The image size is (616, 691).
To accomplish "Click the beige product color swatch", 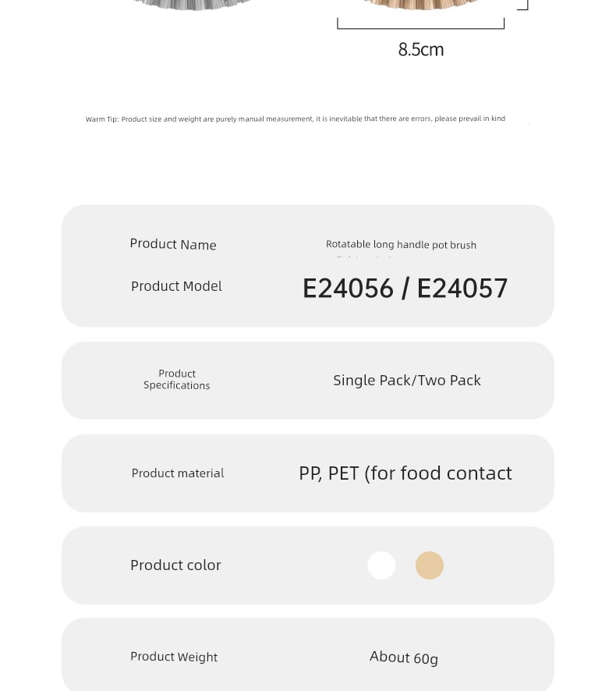I will pyautogui.click(x=429, y=565).
